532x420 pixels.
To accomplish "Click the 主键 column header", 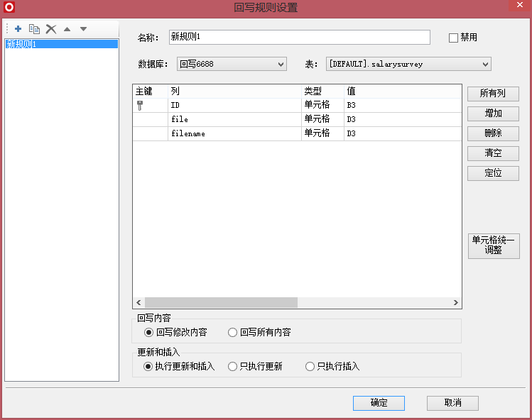I will (151, 92).
